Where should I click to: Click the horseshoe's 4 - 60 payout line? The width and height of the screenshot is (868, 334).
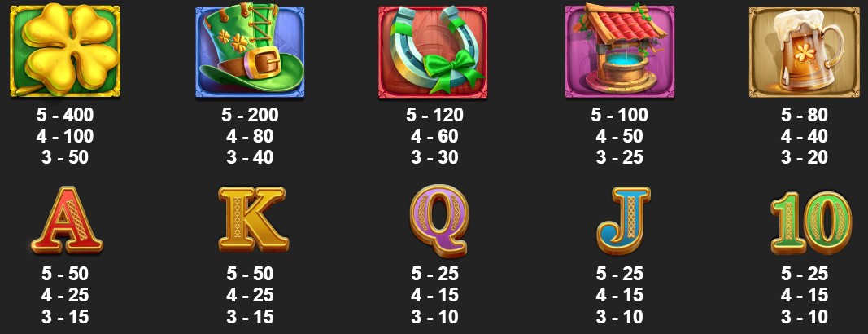pyautogui.click(x=434, y=136)
